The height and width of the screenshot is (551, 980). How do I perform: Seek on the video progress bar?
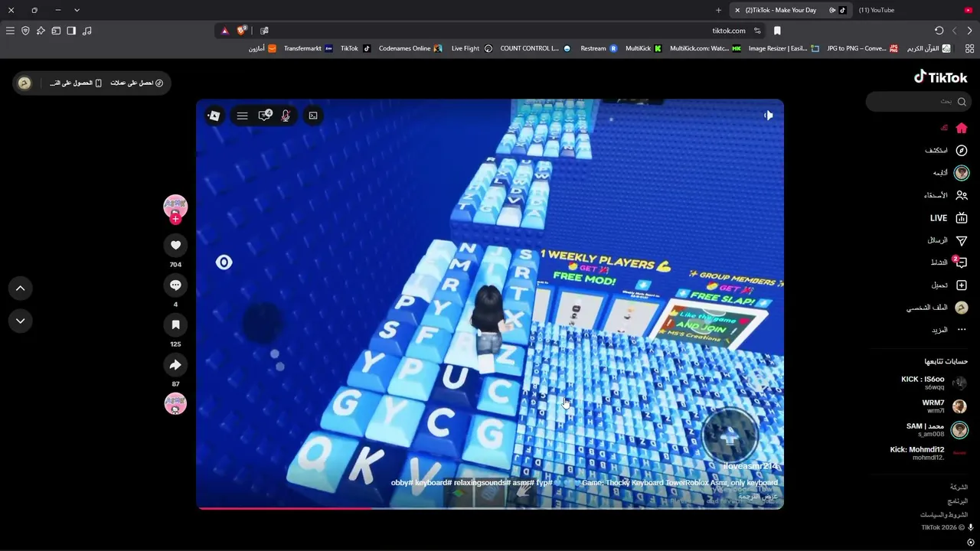pyautogui.click(x=490, y=507)
